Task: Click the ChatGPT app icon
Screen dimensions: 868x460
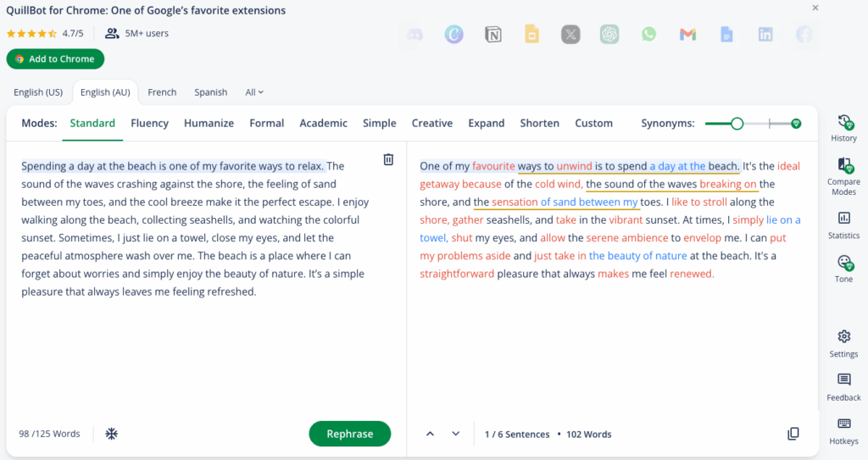Action: [x=609, y=35]
